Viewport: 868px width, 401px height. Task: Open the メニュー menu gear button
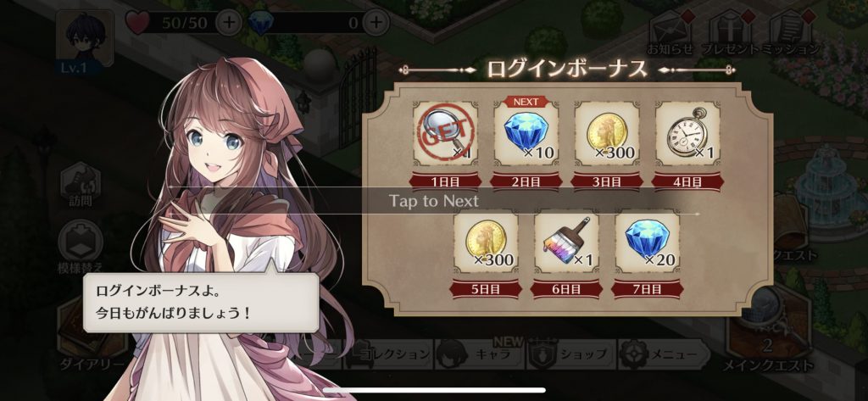pyautogui.click(x=663, y=354)
